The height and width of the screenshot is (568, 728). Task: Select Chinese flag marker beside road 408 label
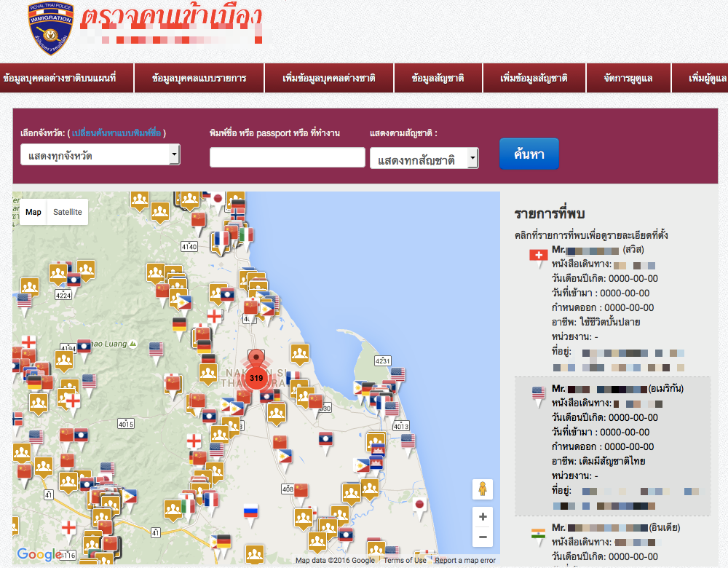[301, 493]
